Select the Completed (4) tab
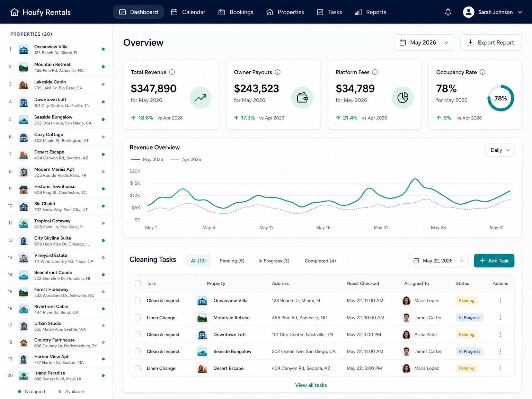The width and height of the screenshot is (532, 399). click(x=320, y=261)
